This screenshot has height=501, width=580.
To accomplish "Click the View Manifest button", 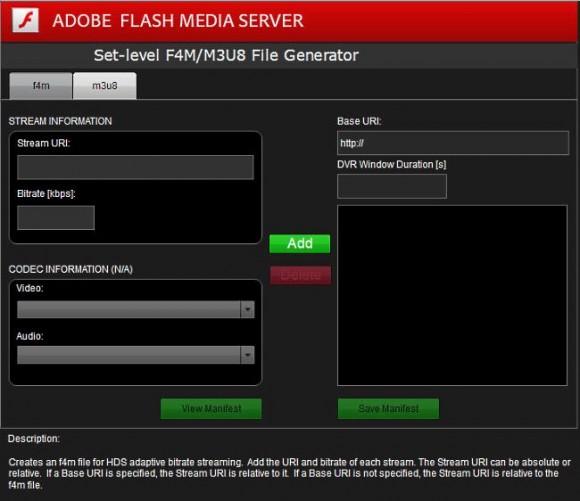I will coord(211,408).
